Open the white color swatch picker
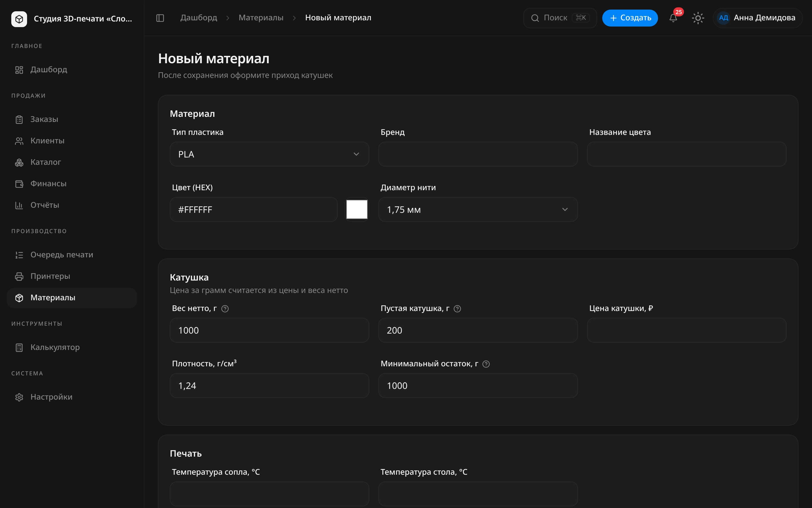The image size is (812, 508). (357, 210)
